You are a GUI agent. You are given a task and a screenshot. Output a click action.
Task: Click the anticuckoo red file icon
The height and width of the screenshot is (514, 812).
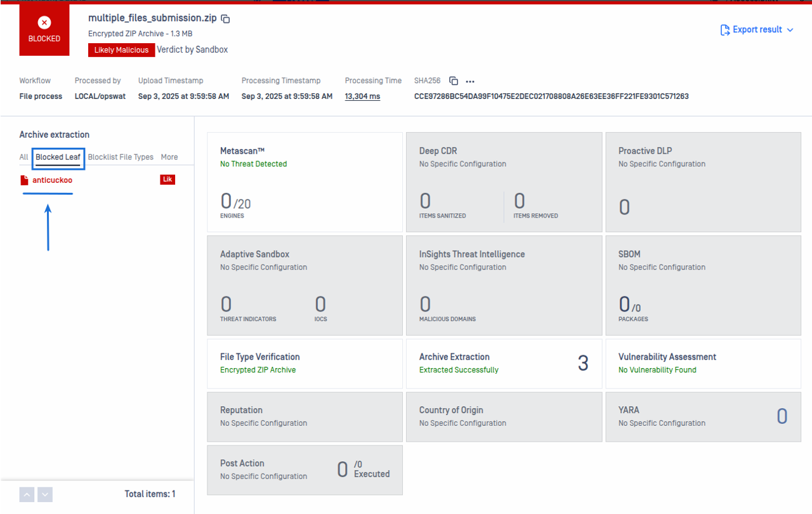25,180
